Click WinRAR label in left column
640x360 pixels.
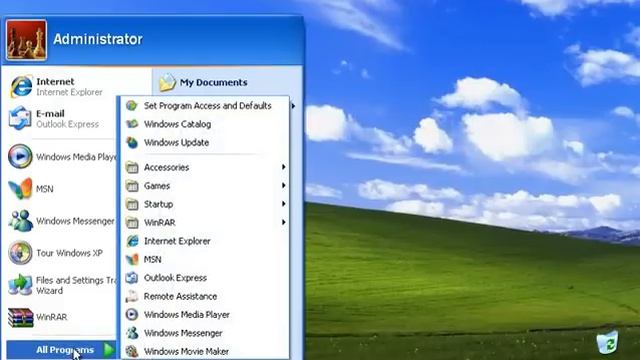[51, 317]
